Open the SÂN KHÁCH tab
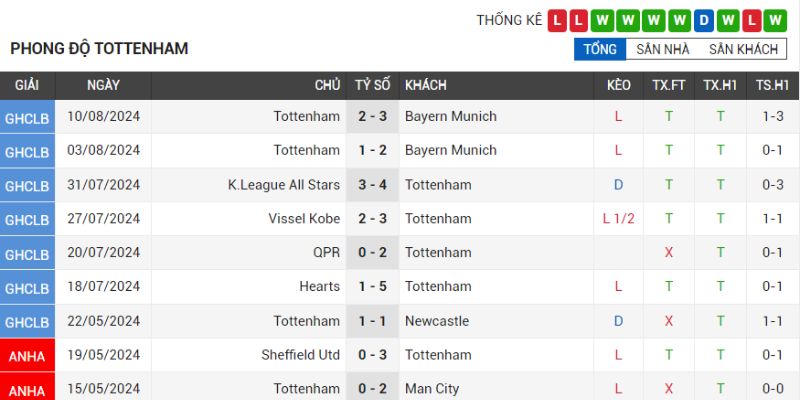The width and height of the screenshot is (800, 400). 743,49
